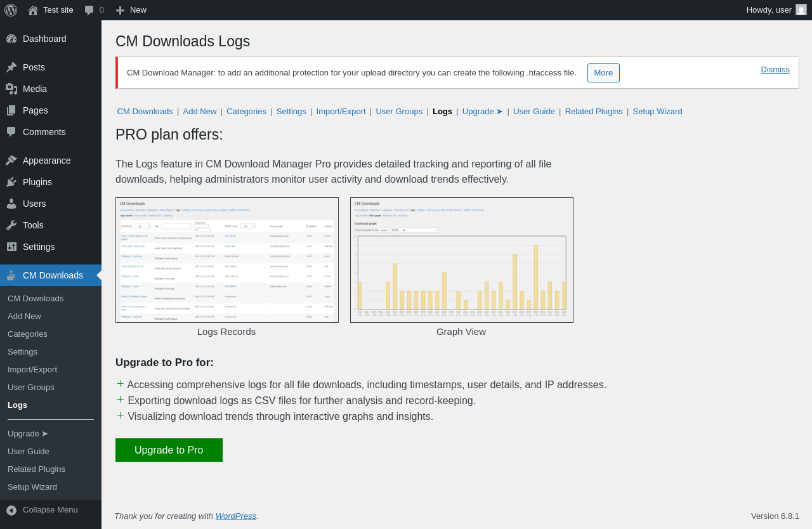This screenshot has height=529, width=812.
Task: Click the Settings sliders icon in sidebar
Action: click(11, 247)
